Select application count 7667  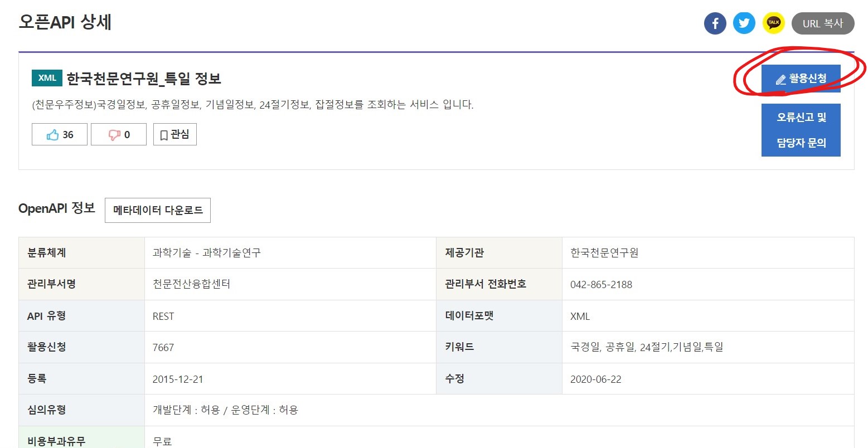(163, 348)
